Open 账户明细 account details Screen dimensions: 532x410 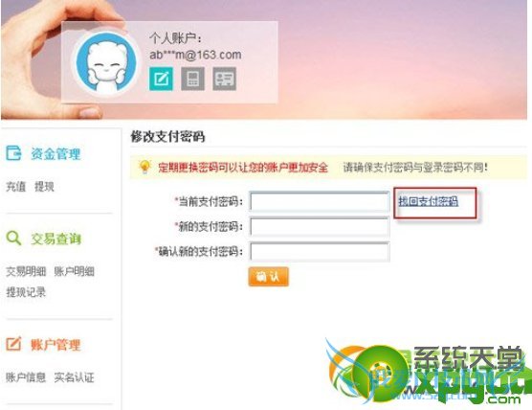pos(75,271)
